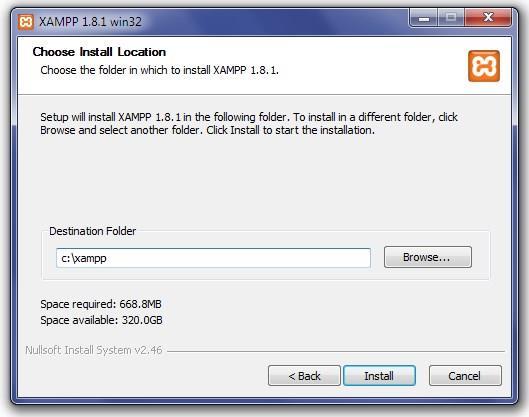Click the disabled maximize window button
Image resolution: width=529 pixels, height=417 pixels.
[x=451, y=18]
